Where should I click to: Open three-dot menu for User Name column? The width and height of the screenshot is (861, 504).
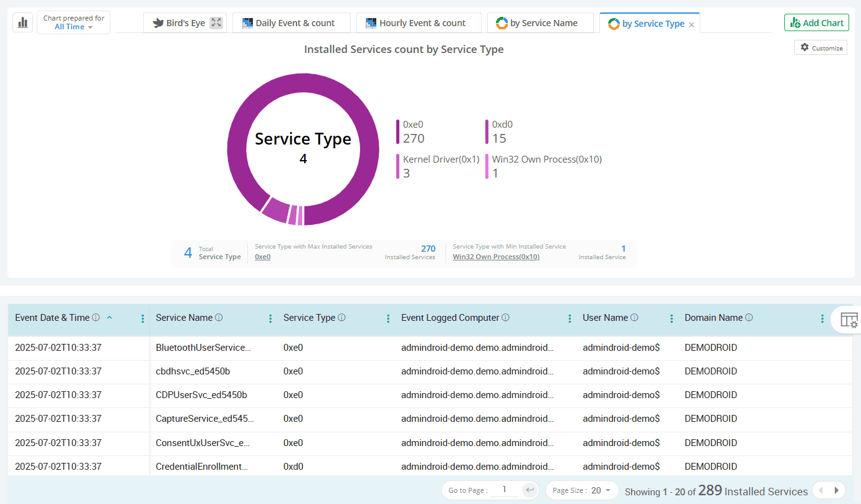point(671,318)
